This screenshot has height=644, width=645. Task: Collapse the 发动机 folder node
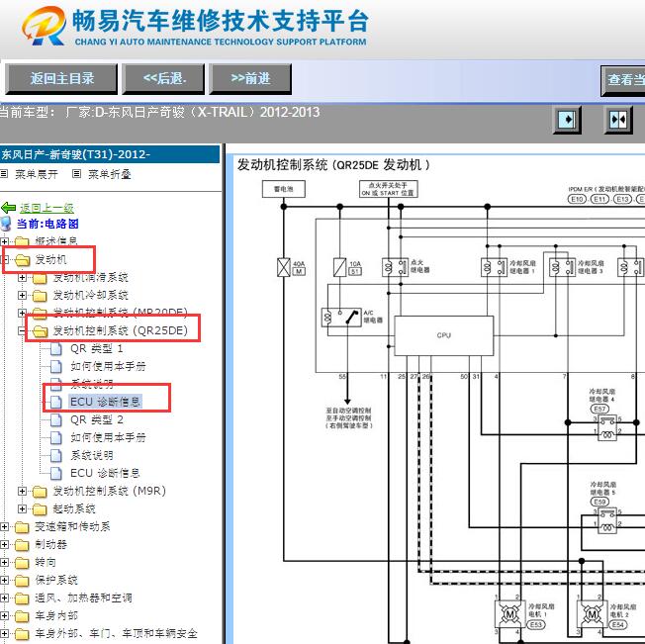click(x=4, y=259)
